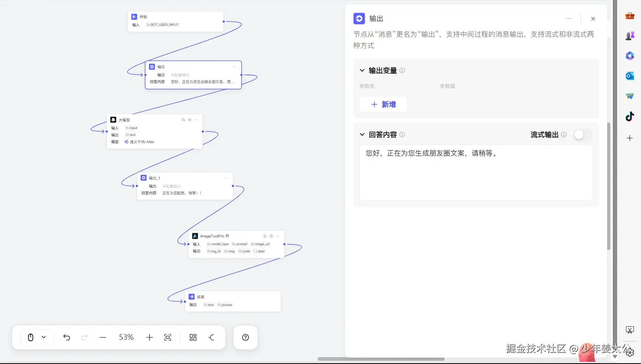Add a new sidebar app with plus

pos(630,138)
